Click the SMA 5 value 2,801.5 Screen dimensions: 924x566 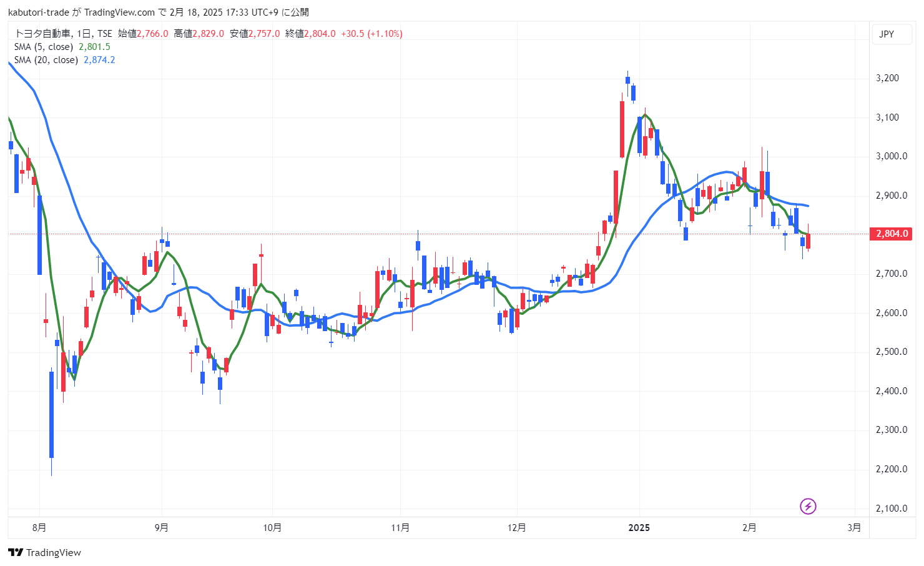pyautogui.click(x=94, y=47)
